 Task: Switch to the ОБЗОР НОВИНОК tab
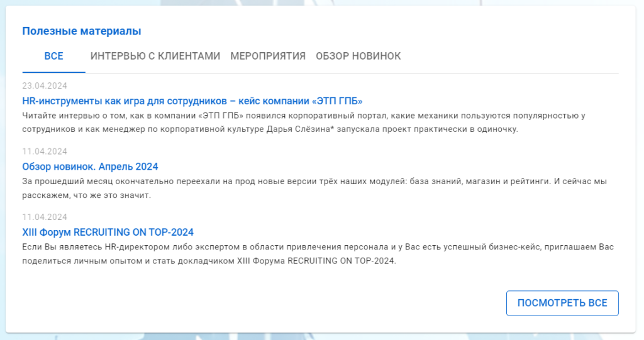(358, 56)
